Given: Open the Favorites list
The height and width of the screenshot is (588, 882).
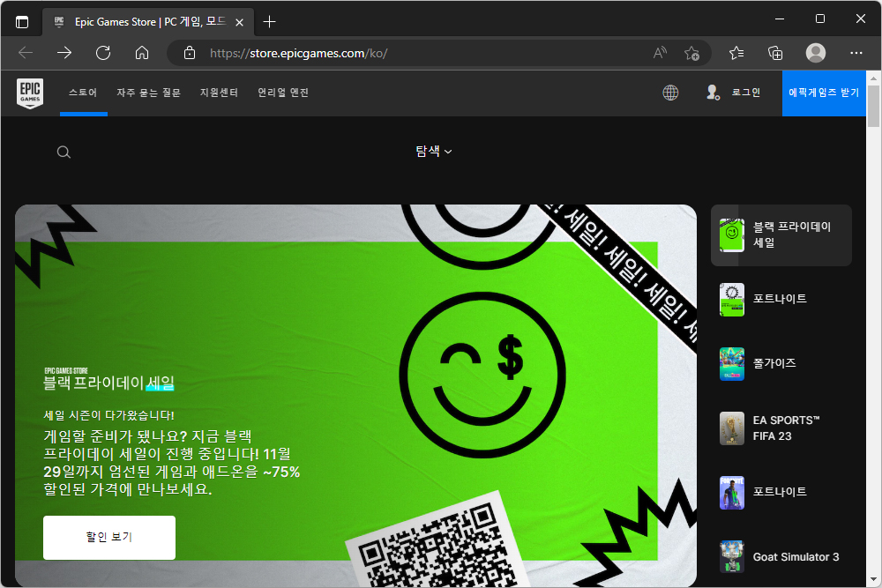Looking at the screenshot, I should 736,53.
